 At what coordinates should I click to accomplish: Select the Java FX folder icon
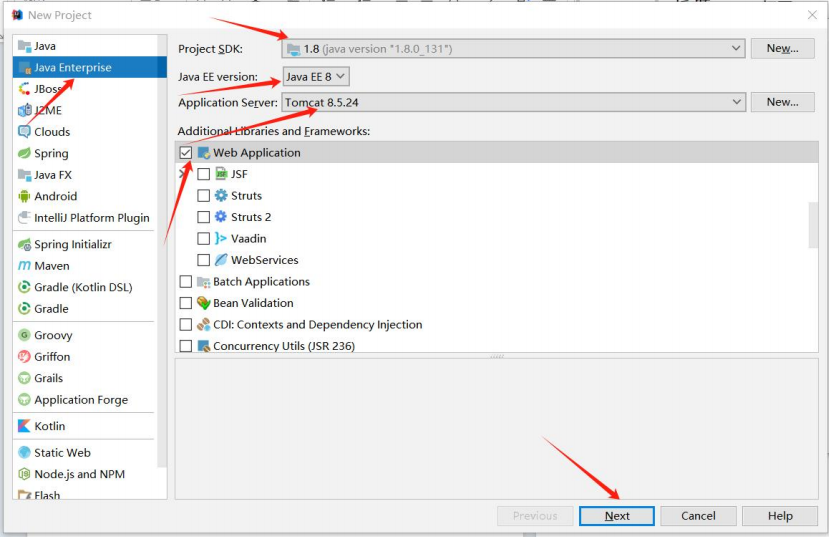pyautogui.click(x=24, y=174)
